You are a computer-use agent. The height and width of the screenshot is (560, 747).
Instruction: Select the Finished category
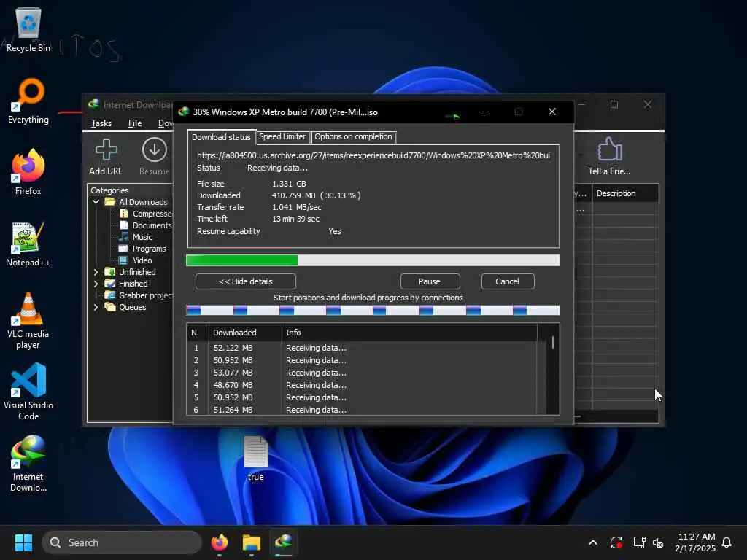[126, 284]
